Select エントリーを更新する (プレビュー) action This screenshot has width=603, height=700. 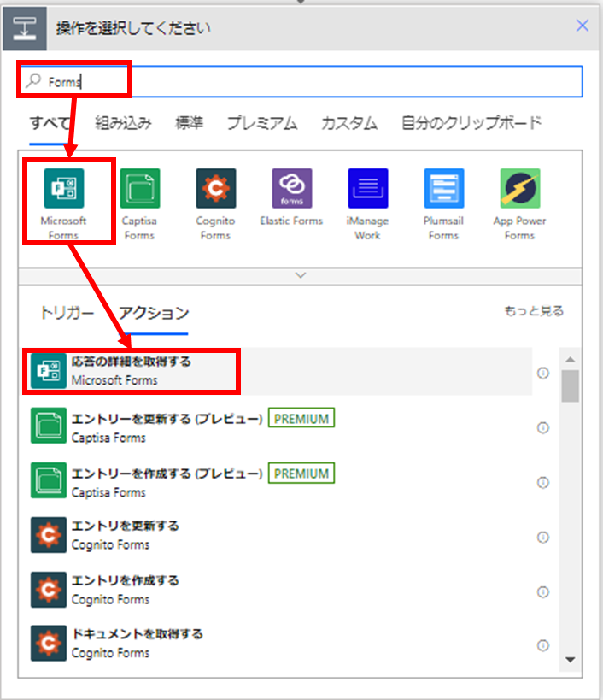pyautogui.click(x=277, y=427)
